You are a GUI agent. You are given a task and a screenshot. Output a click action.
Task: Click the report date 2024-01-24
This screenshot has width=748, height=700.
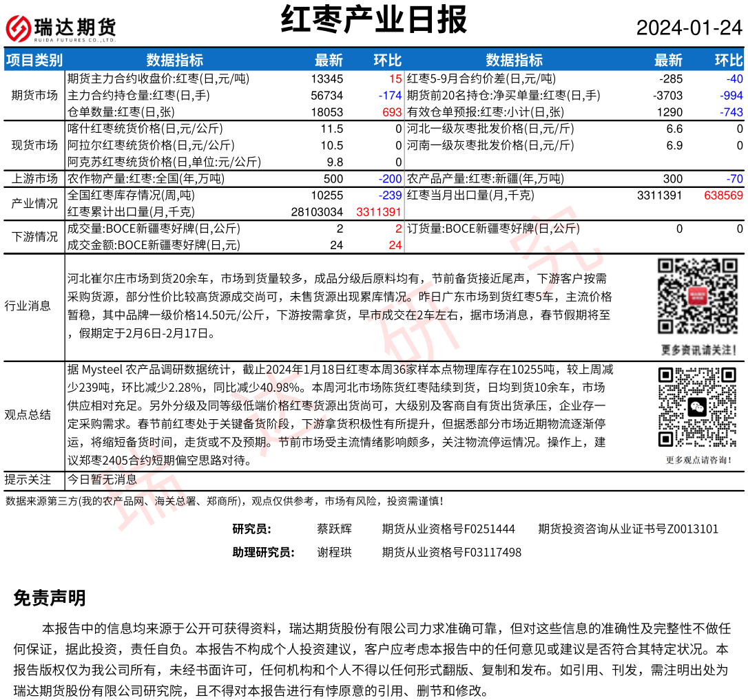[x=689, y=28]
